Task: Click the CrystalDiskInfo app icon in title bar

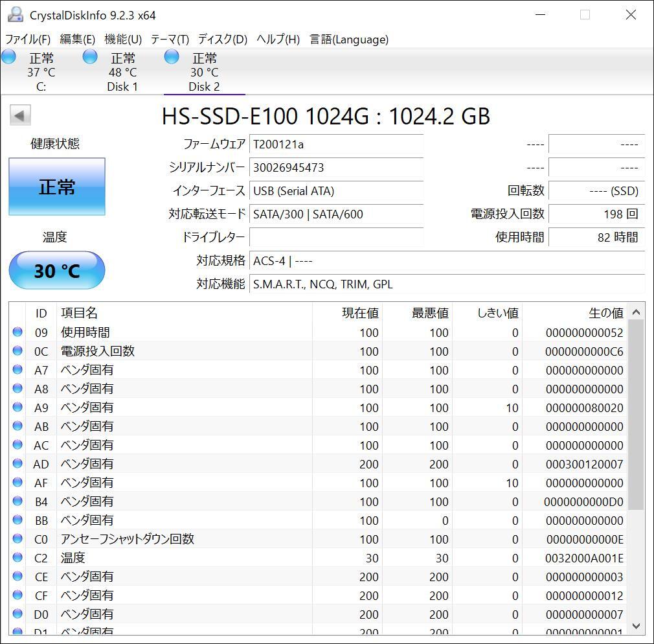Action: coord(16,15)
